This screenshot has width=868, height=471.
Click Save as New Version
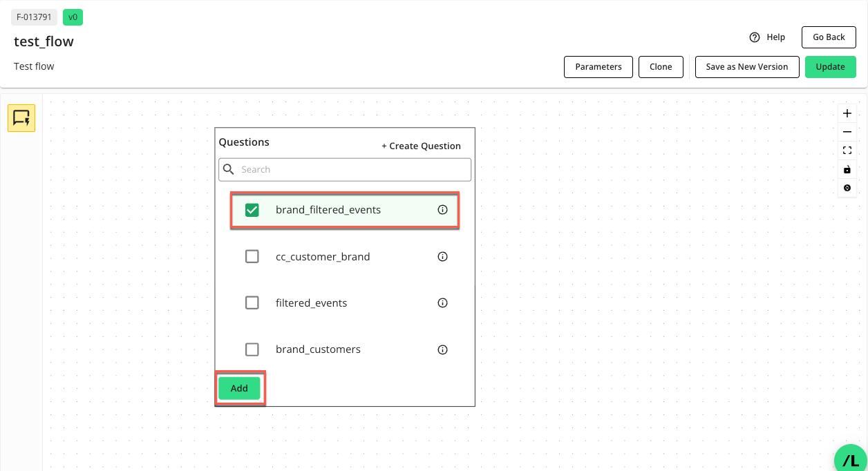click(x=747, y=66)
